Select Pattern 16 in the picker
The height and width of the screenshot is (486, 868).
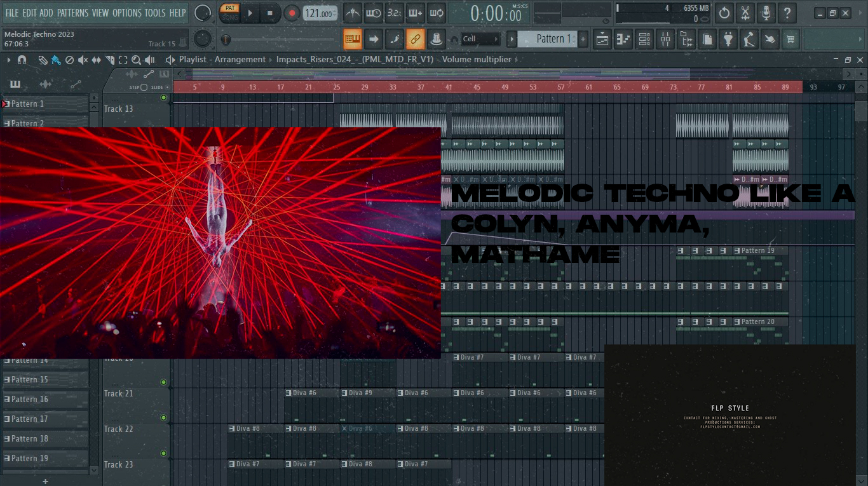click(46, 399)
